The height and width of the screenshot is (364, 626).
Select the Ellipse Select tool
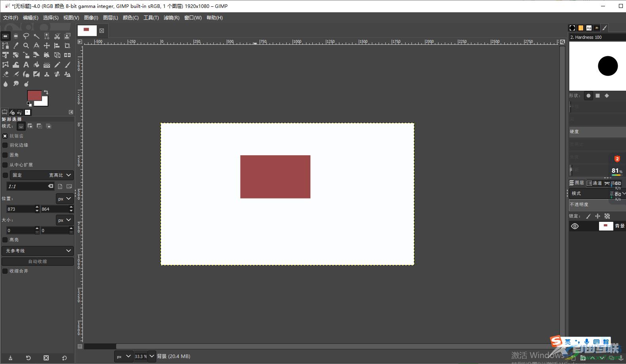tap(16, 36)
